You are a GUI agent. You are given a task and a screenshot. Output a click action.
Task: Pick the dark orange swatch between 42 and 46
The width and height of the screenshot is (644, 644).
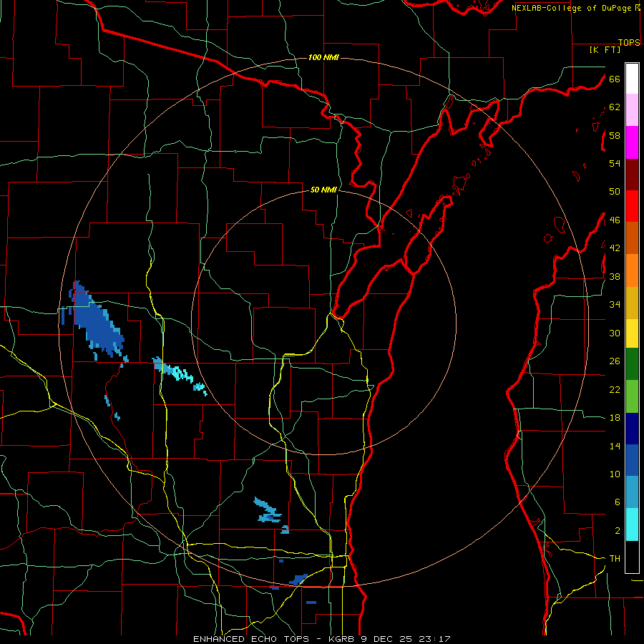click(632, 238)
